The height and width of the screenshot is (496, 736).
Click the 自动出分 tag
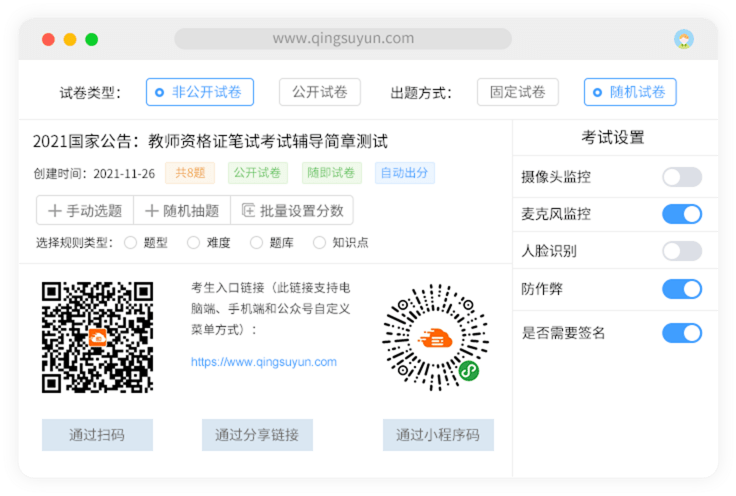pos(405,173)
